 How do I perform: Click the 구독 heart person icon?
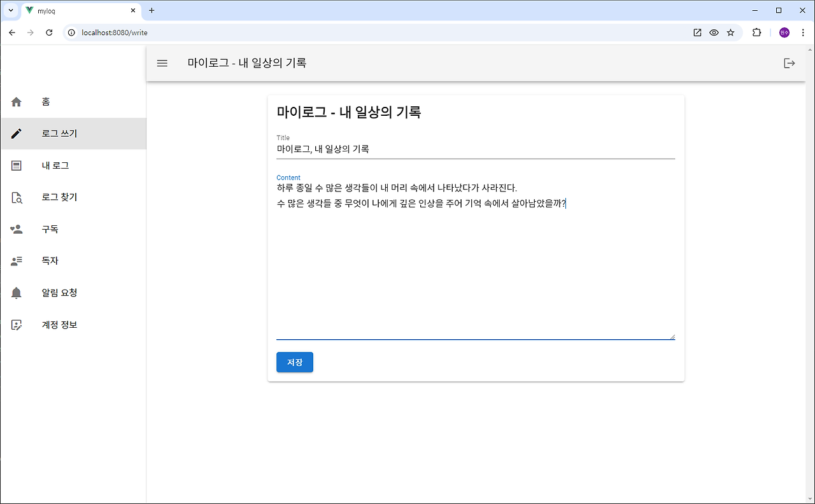[17, 229]
